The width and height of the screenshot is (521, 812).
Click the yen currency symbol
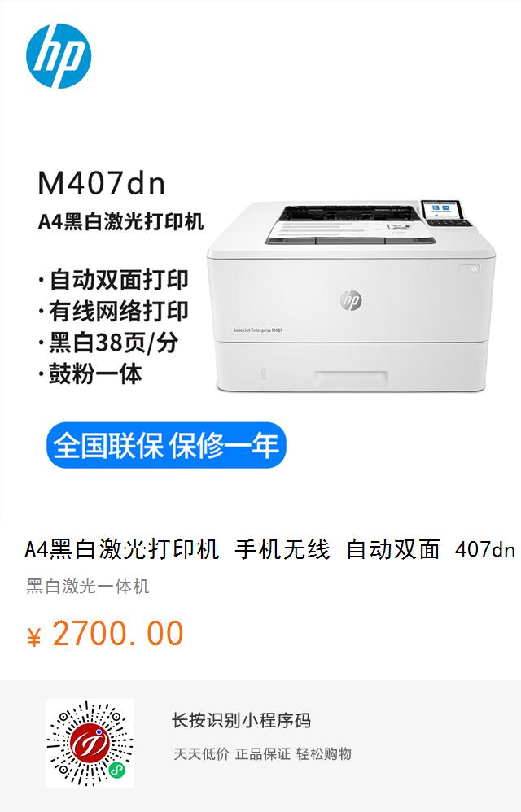point(34,637)
